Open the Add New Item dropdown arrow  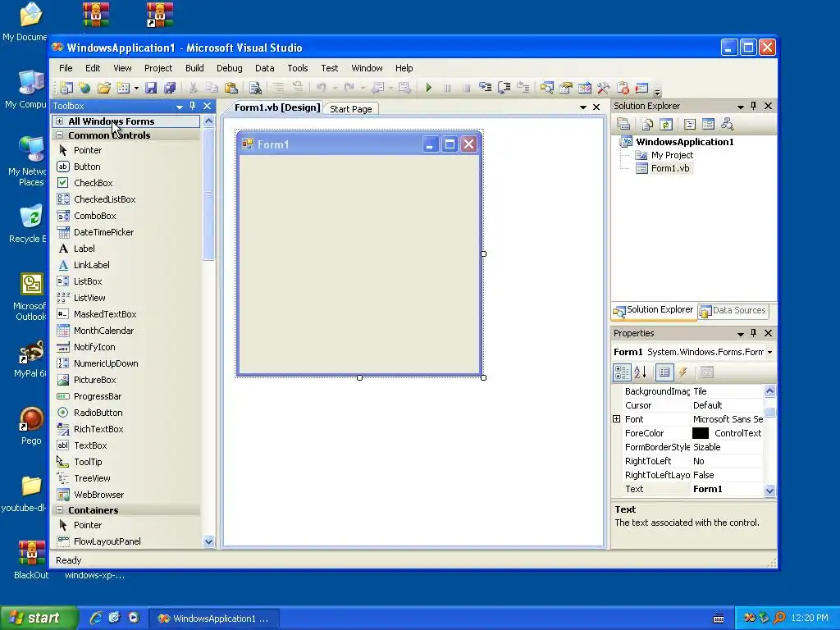tap(136, 88)
